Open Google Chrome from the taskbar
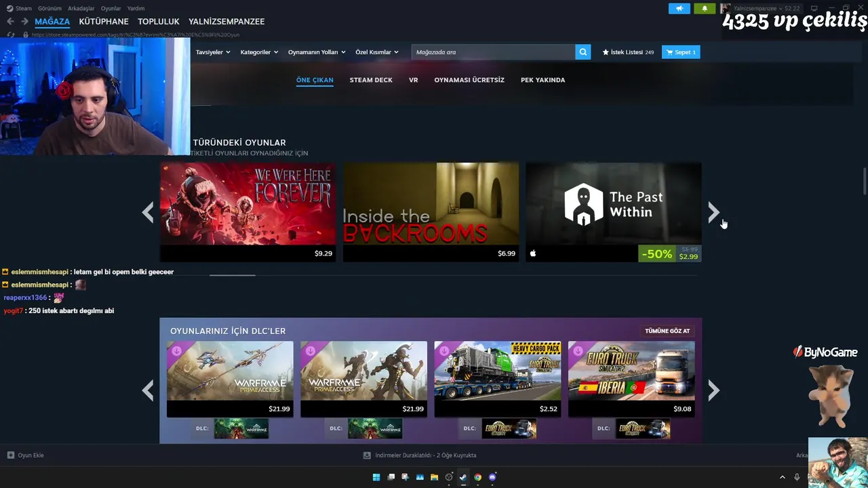This screenshot has height=488, width=868. point(478,477)
